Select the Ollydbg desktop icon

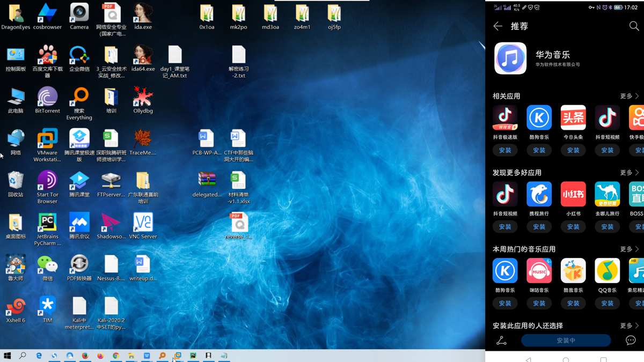point(143,100)
